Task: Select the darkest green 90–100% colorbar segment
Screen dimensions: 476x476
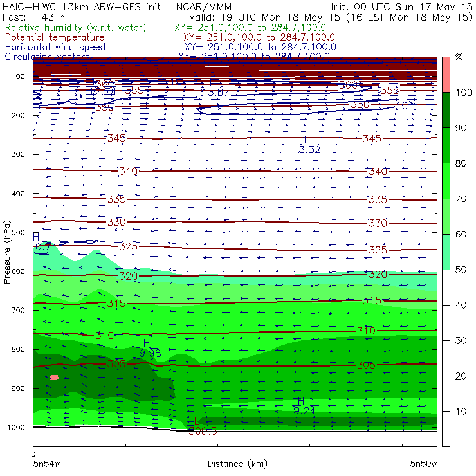Action: [x=446, y=110]
